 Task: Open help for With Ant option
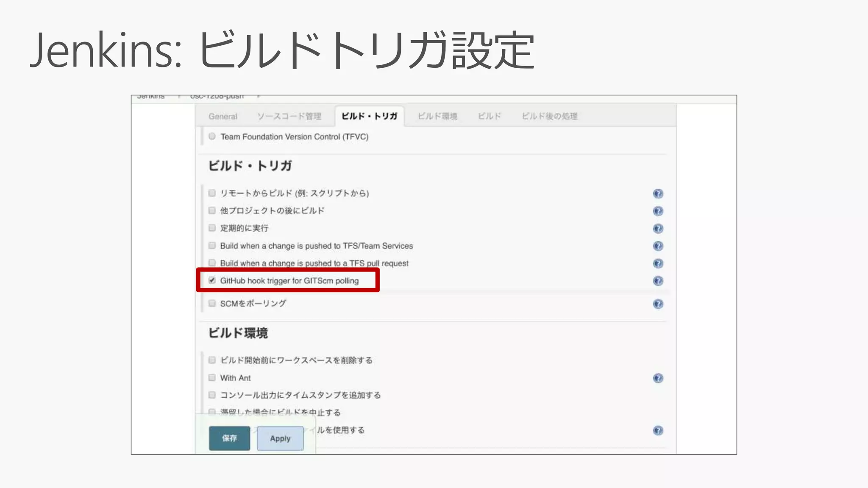tap(658, 378)
